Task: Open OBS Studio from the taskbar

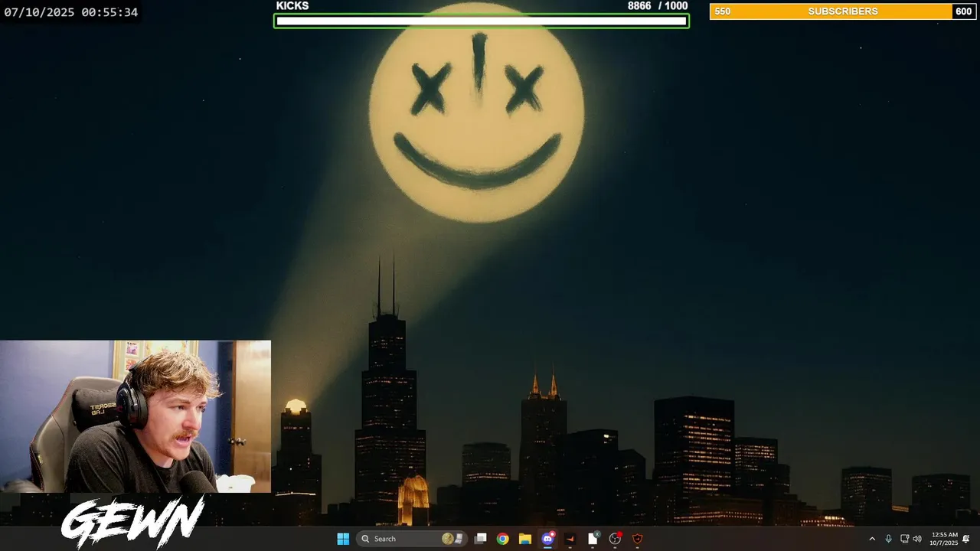Action: pyautogui.click(x=615, y=539)
